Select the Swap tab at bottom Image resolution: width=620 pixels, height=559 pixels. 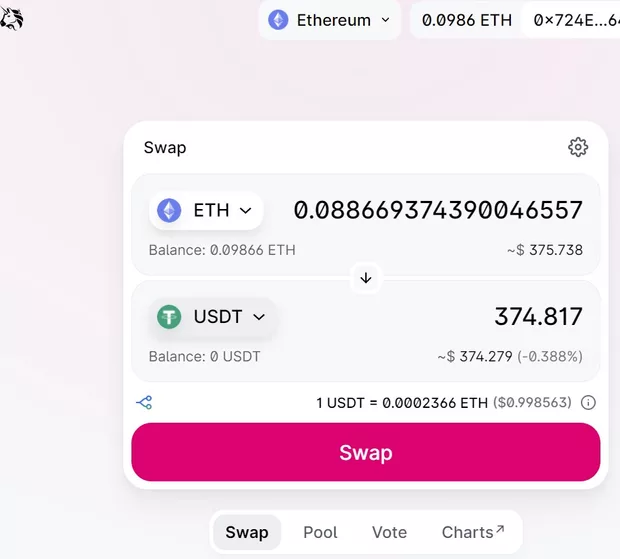[247, 532]
